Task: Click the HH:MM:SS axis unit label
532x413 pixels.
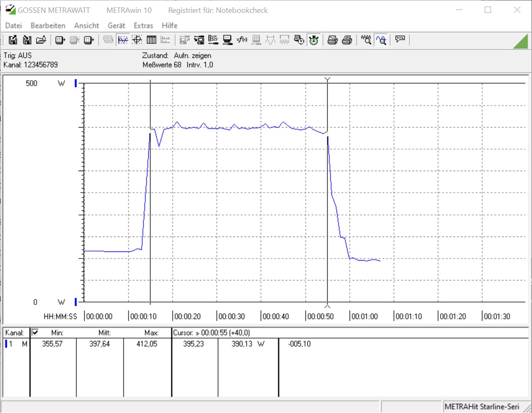Action: [60, 316]
